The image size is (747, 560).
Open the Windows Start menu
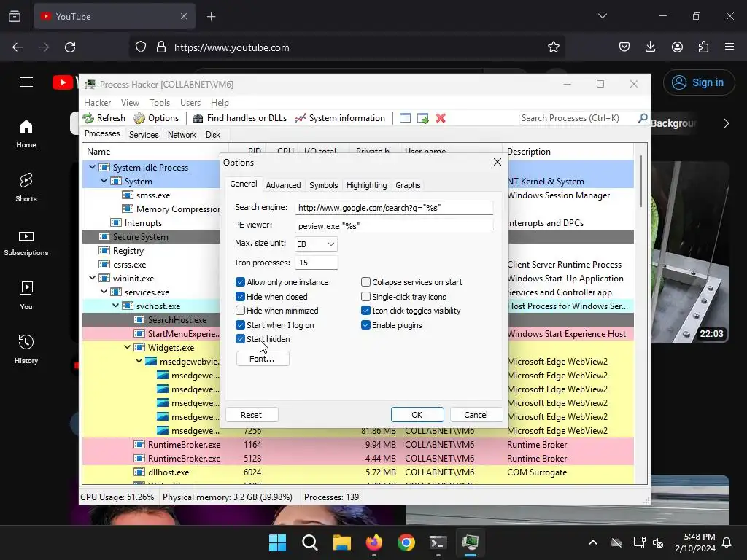277,542
